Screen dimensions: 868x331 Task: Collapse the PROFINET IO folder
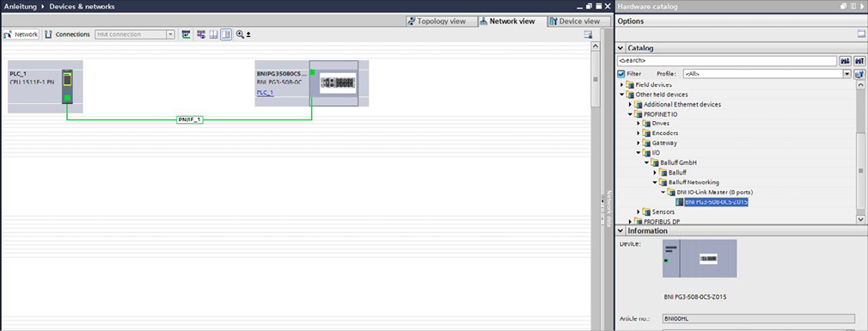point(631,114)
